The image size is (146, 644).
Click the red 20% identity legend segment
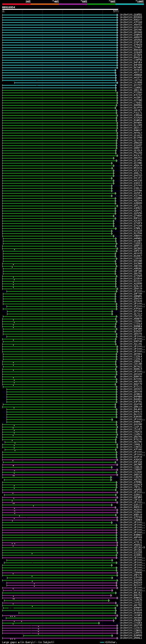[x=16, y=4]
